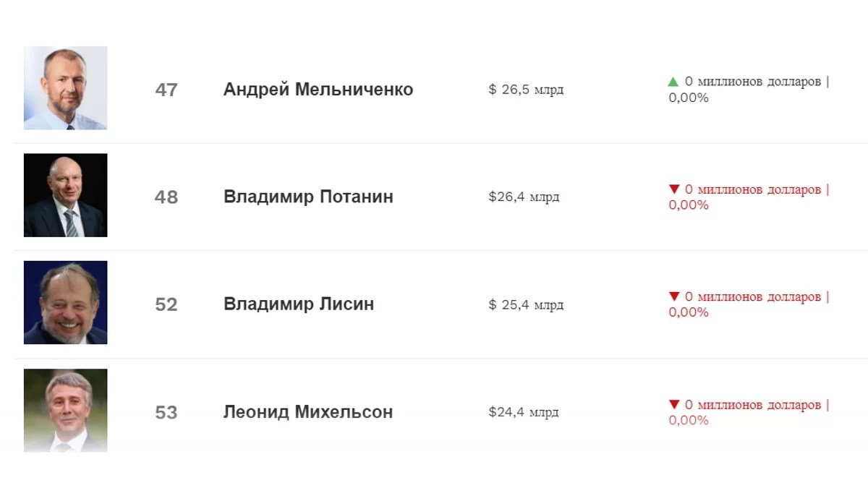Click the red down arrow in Лисин's row

(674, 296)
